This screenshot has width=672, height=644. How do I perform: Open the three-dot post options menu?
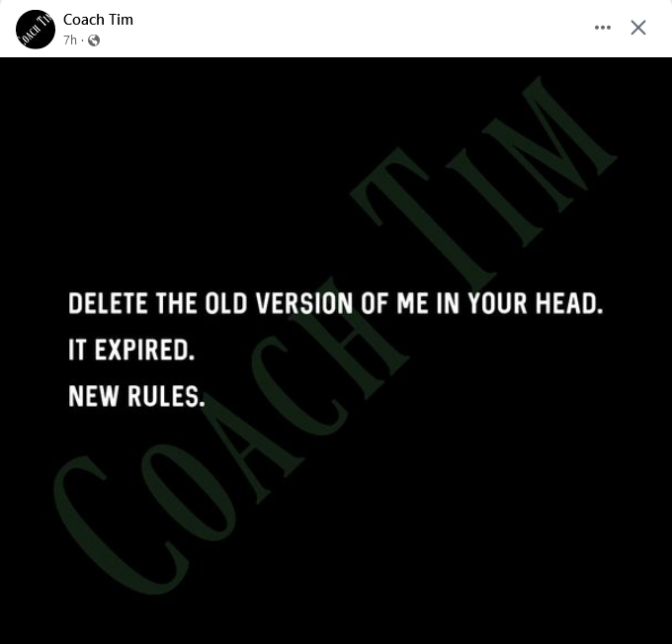pyautogui.click(x=603, y=28)
